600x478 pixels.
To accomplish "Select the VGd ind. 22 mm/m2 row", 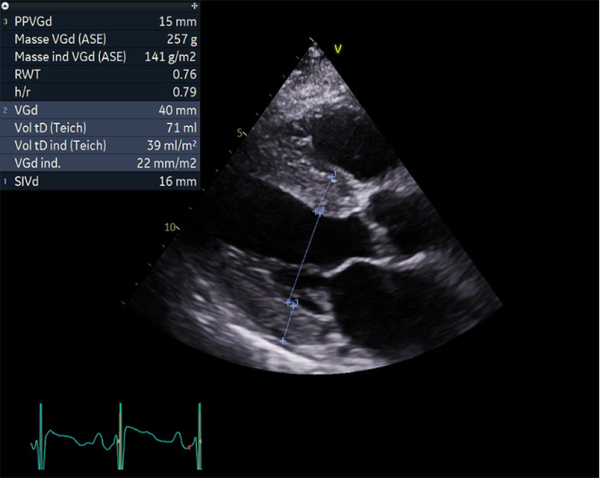I will coord(100,164).
